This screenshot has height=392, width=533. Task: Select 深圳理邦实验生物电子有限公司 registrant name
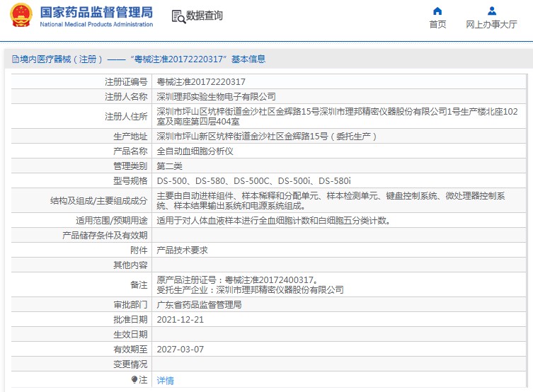(x=216, y=97)
